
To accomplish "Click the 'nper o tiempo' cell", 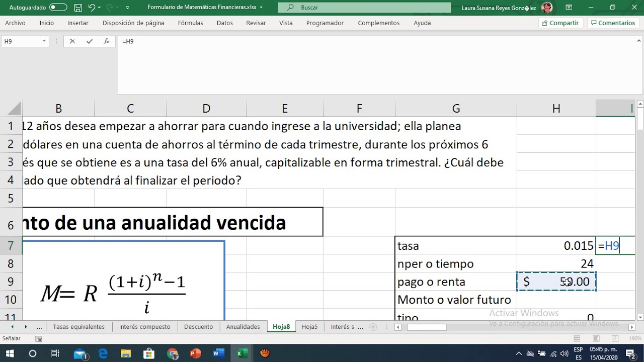I will (456, 264).
